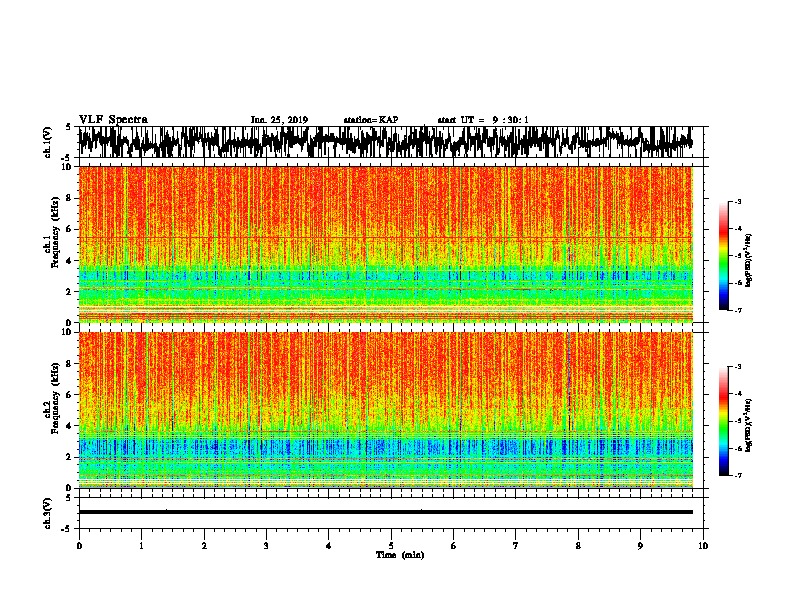Click the log(PSD) label beside ch.1 colorbar
Viewport: 792px width, 612px height.
pos(748,260)
